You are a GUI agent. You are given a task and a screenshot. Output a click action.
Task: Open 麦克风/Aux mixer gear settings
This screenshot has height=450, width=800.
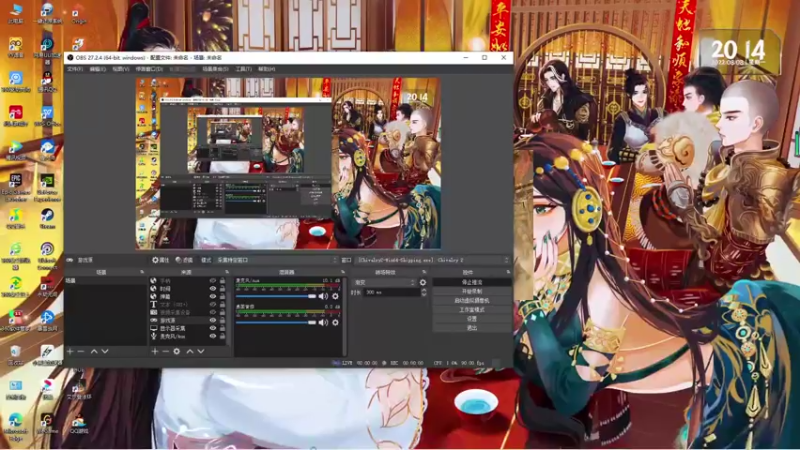(x=335, y=296)
